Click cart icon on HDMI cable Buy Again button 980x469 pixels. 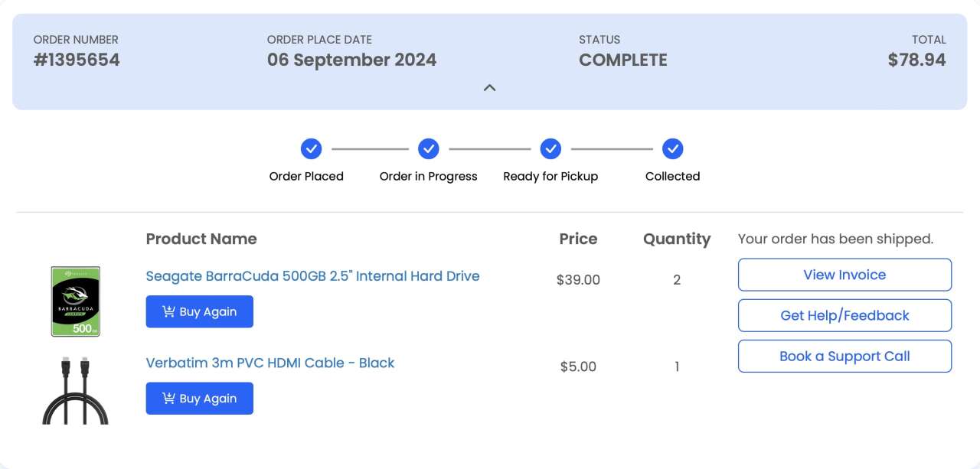point(168,398)
